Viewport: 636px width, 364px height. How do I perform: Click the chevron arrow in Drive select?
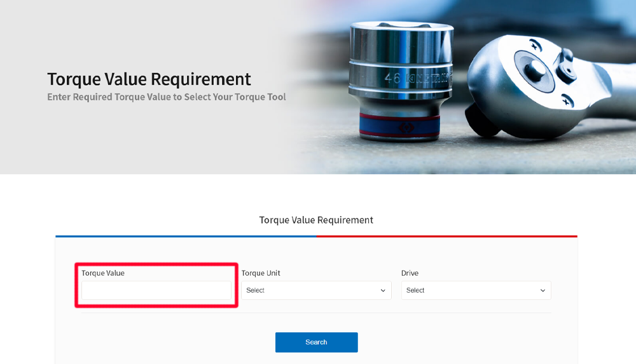coord(543,290)
